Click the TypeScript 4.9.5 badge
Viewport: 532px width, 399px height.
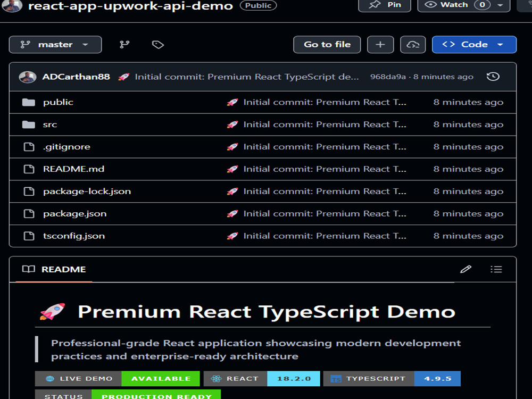click(392, 379)
